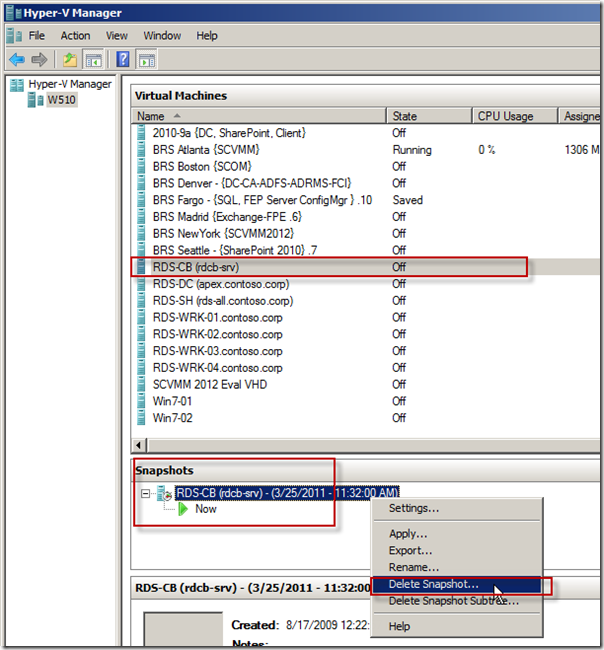Click the VM icon for SCVMM 2012 Eval VHD
The width and height of the screenshot is (604, 650).
pos(141,384)
